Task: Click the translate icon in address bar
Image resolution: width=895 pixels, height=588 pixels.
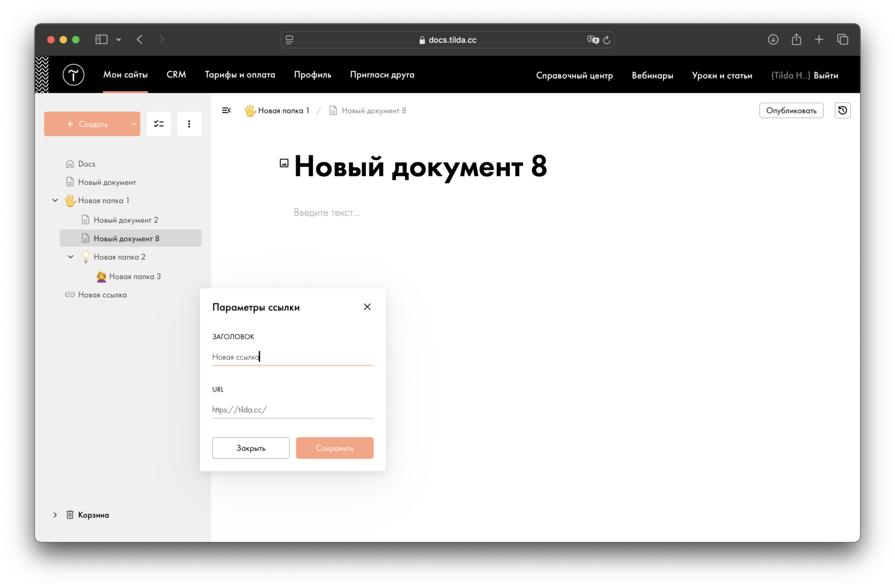Action: [x=593, y=40]
